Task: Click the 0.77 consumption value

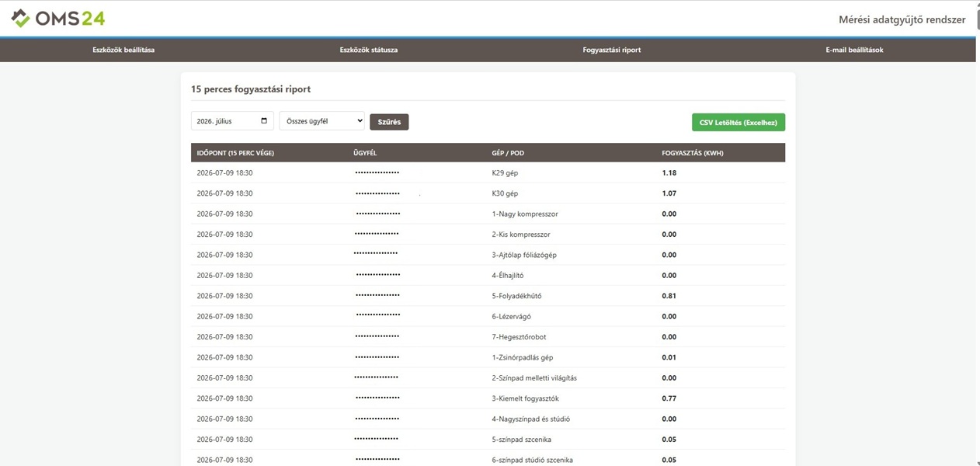Action: 669,398
